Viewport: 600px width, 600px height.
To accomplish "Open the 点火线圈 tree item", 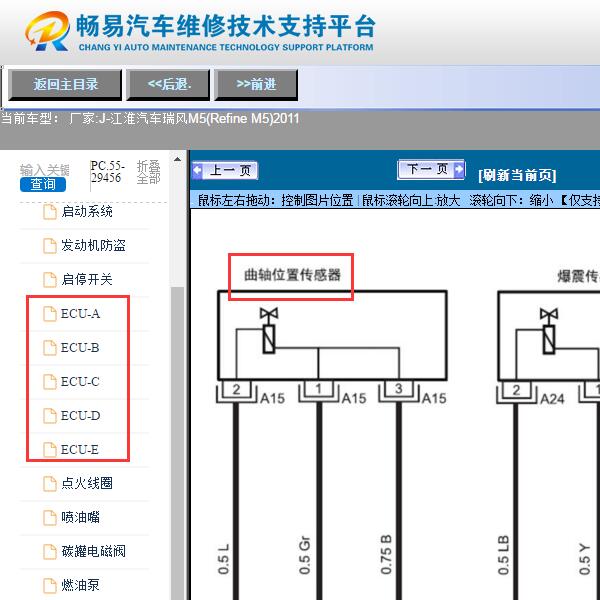I will [87, 484].
